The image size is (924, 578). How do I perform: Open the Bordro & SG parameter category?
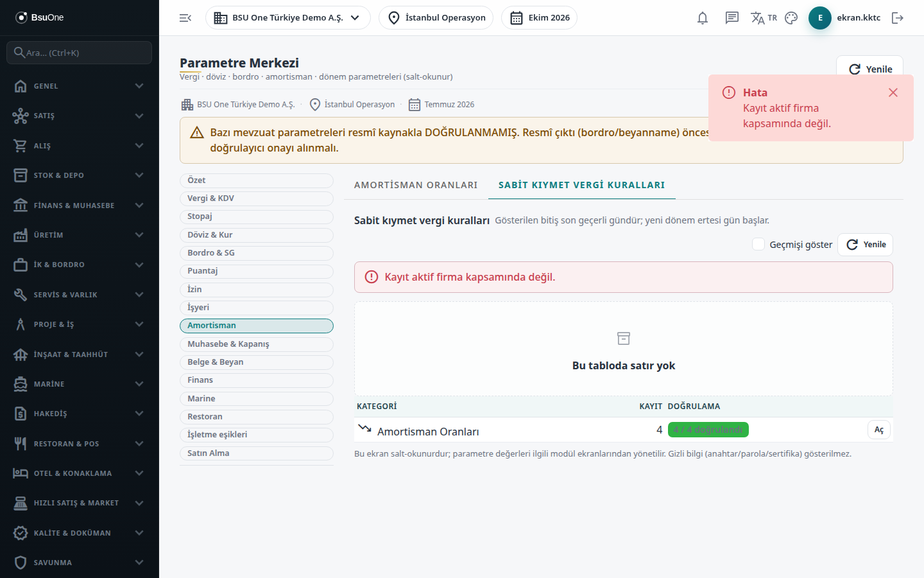coord(257,253)
